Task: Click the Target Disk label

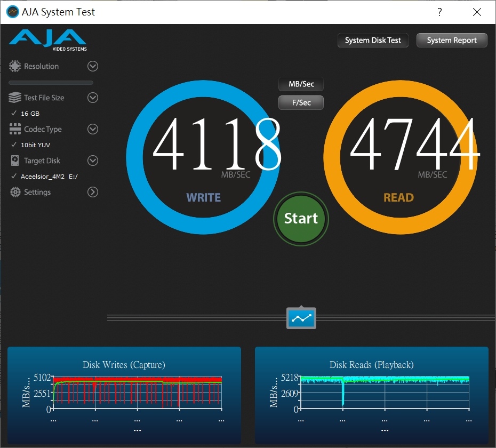Action: [x=42, y=161]
